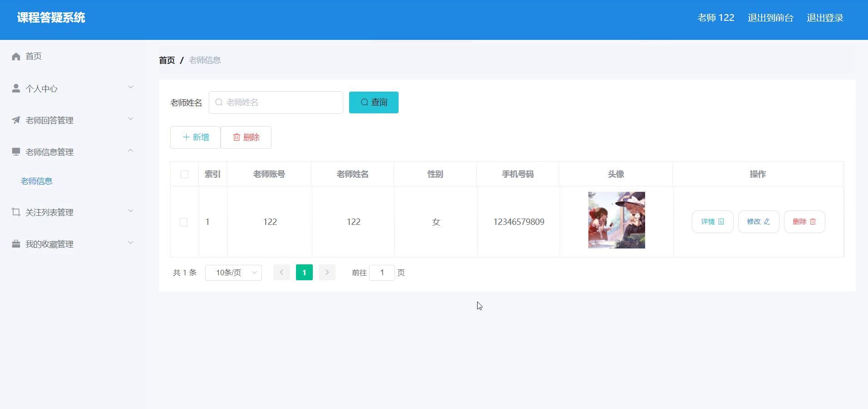Click the 新增 add button
868x409 pixels.
click(195, 137)
